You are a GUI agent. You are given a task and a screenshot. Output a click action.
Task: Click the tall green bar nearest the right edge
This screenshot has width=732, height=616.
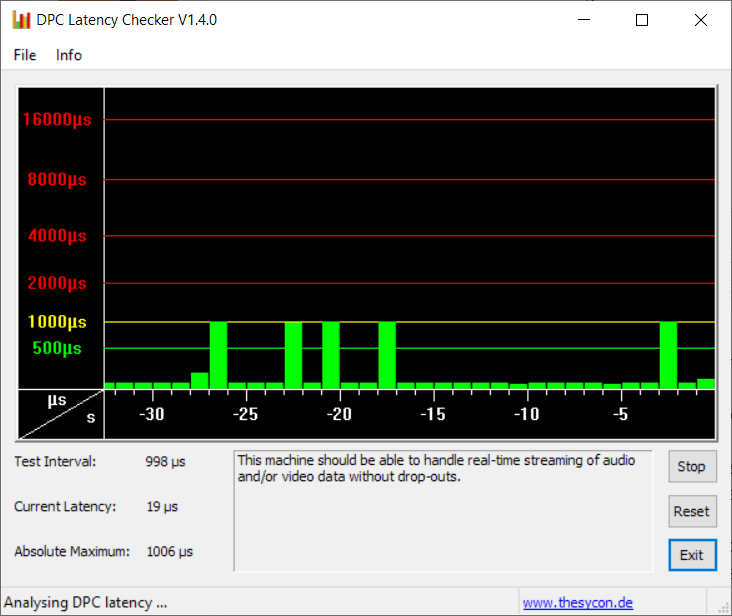[668, 355]
